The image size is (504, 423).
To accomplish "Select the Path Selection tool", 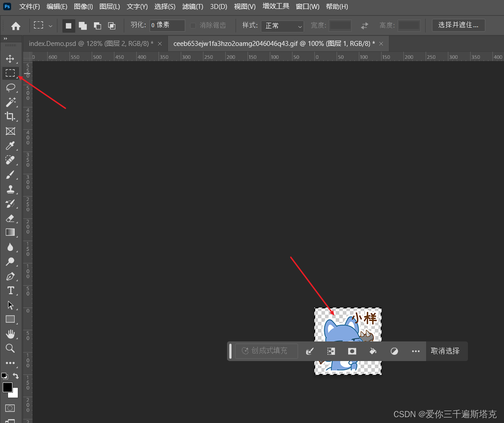I will [x=10, y=305].
